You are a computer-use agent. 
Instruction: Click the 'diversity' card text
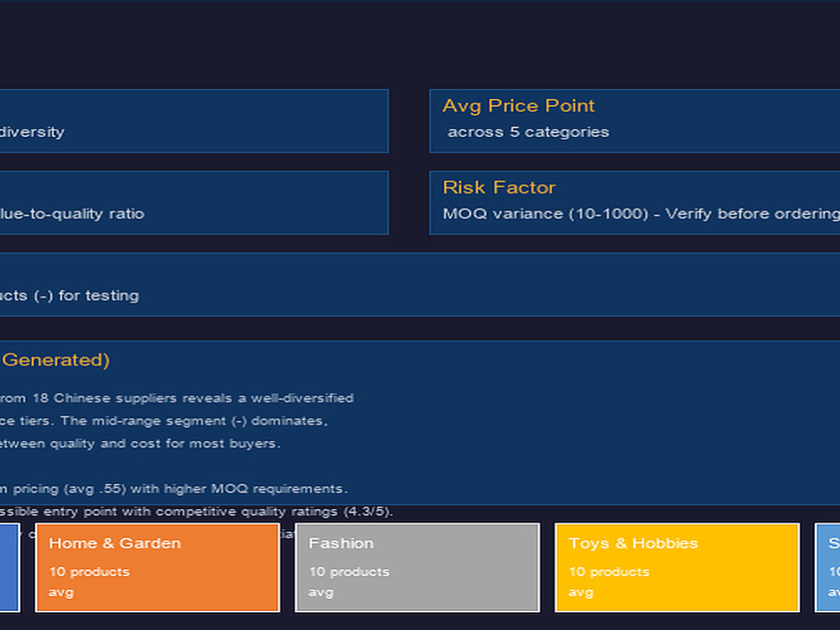32,132
